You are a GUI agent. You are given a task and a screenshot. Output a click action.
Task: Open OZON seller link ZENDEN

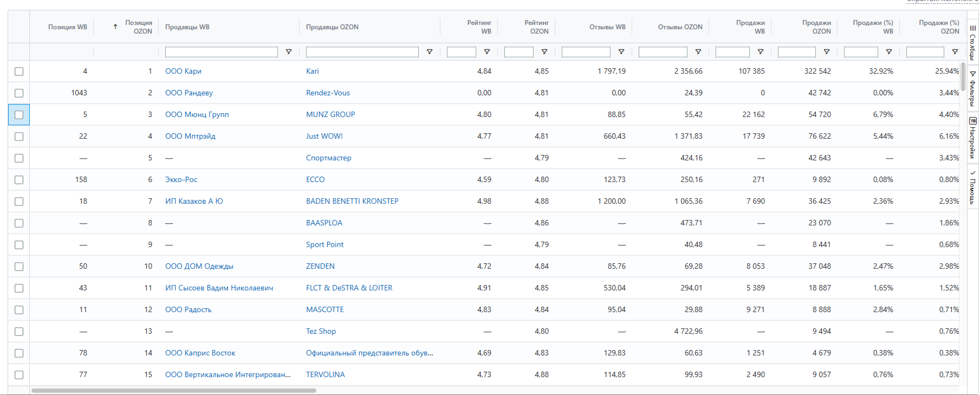(320, 266)
